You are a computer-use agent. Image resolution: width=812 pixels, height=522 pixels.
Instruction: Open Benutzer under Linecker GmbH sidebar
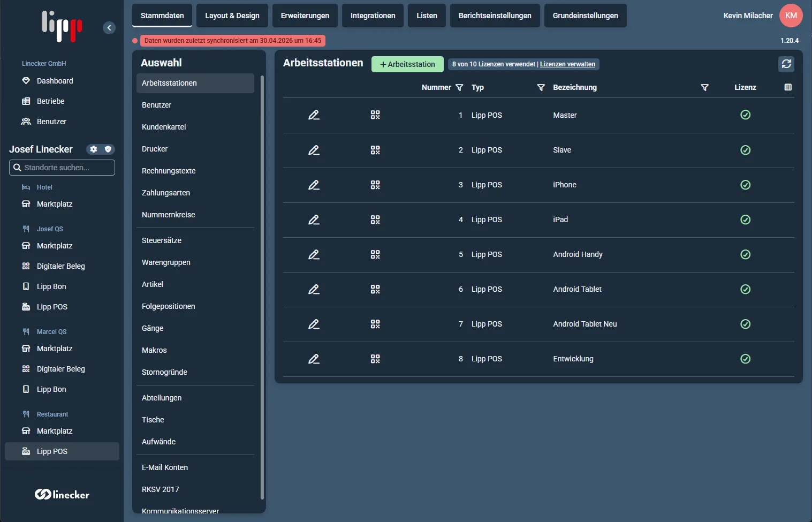[62, 122]
